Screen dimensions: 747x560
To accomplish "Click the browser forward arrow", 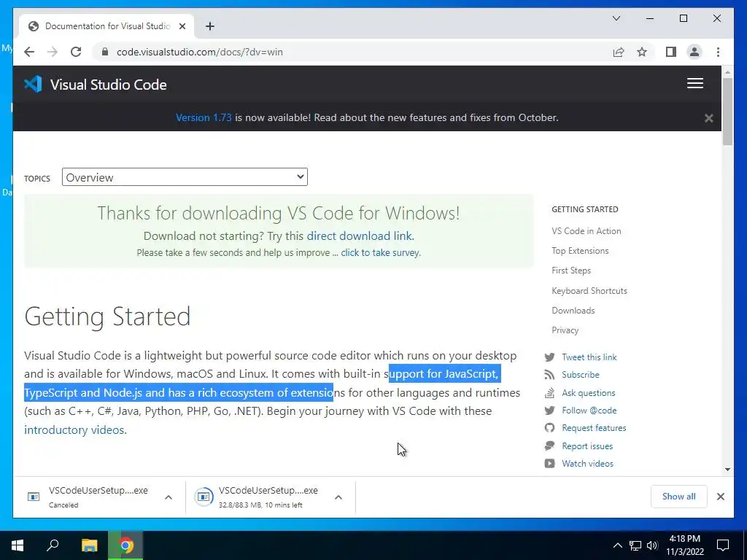I will coord(53,52).
